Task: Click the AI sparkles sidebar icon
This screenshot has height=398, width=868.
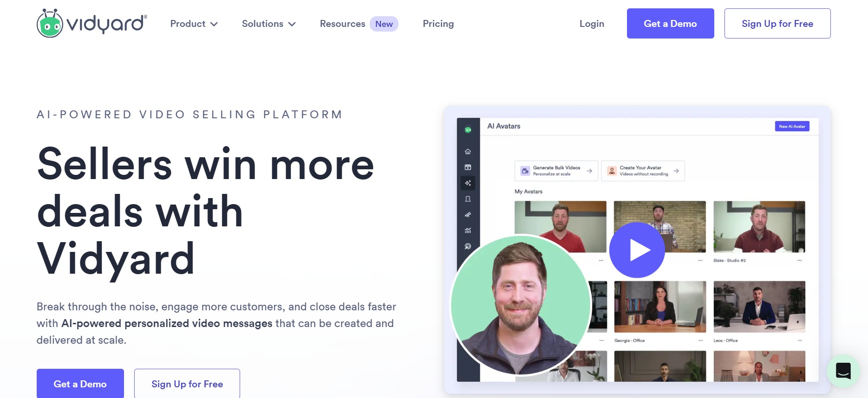Action: tap(468, 183)
